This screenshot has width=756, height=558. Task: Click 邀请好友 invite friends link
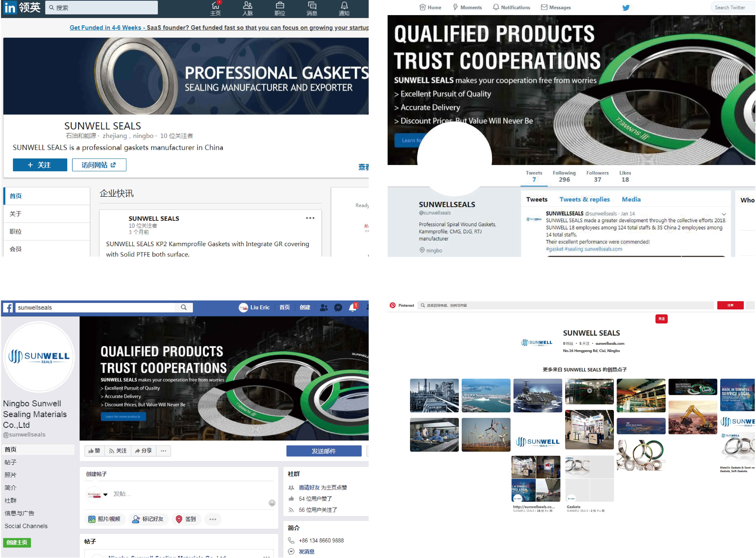[x=309, y=488]
